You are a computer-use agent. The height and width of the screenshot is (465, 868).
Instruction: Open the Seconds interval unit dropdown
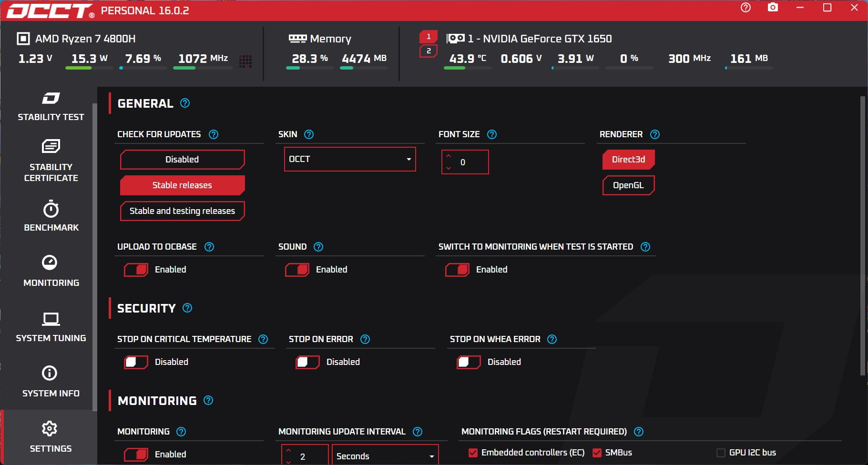385,456
